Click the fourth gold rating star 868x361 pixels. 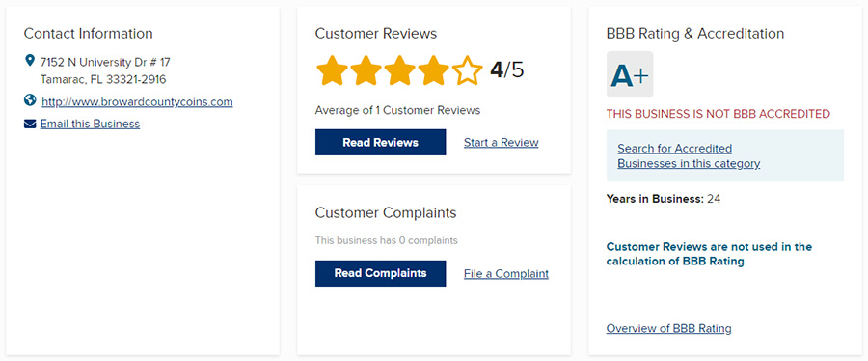pyautogui.click(x=433, y=70)
